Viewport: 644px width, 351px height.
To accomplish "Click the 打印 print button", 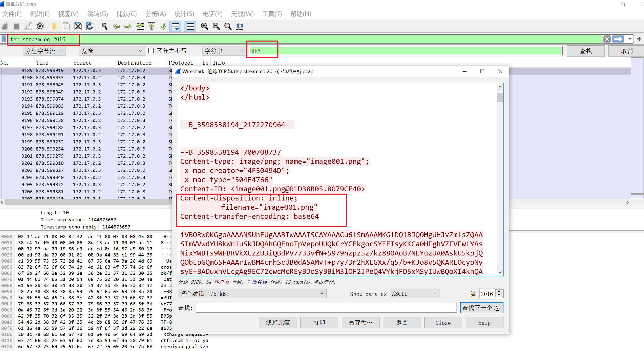I will click(319, 322).
